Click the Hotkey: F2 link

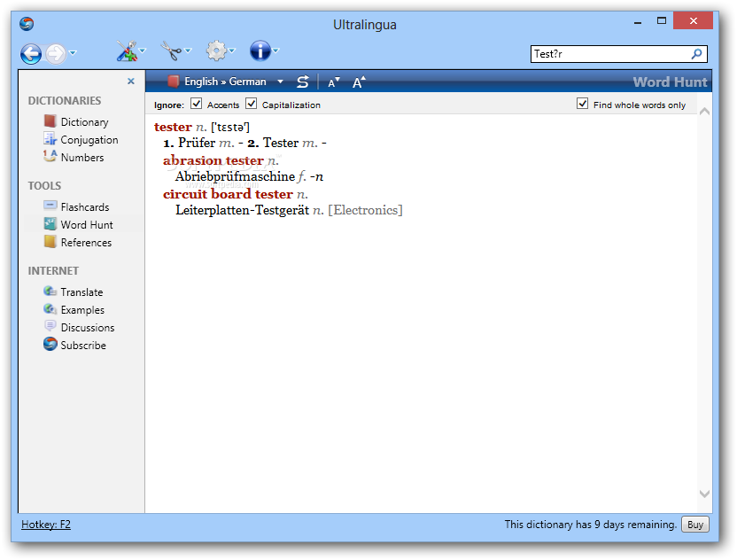[x=46, y=525]
